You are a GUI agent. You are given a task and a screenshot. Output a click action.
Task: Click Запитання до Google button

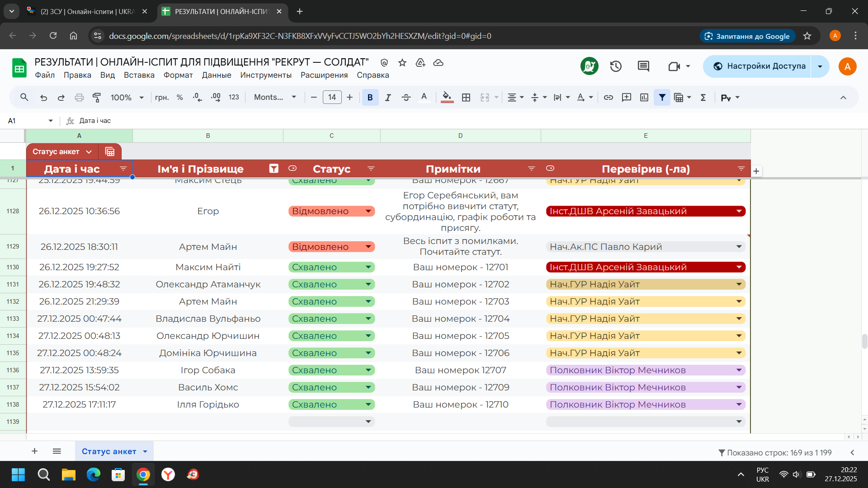(x=747, y=36)
